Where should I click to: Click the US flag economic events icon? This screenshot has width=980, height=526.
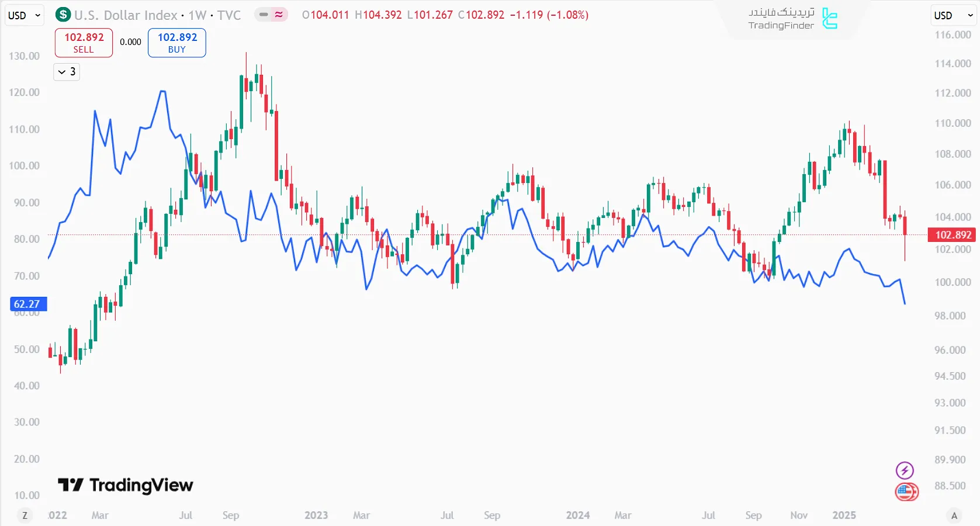tap(906, 492)
